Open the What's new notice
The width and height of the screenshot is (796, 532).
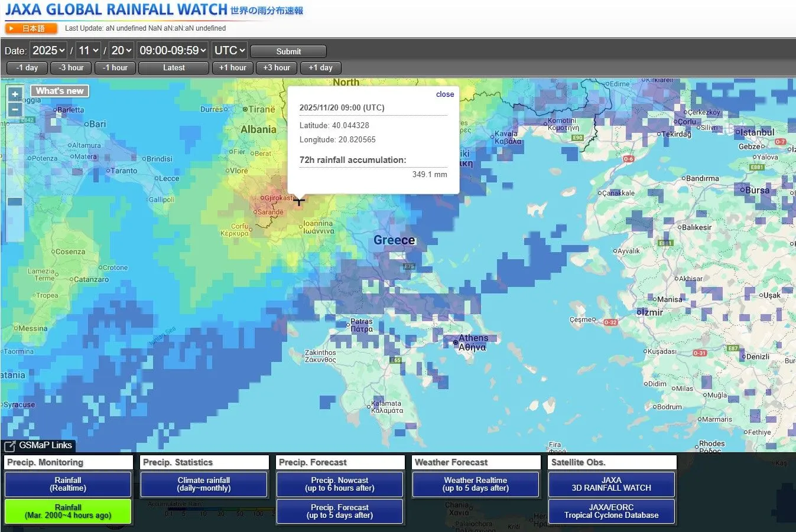click(60, 91)
